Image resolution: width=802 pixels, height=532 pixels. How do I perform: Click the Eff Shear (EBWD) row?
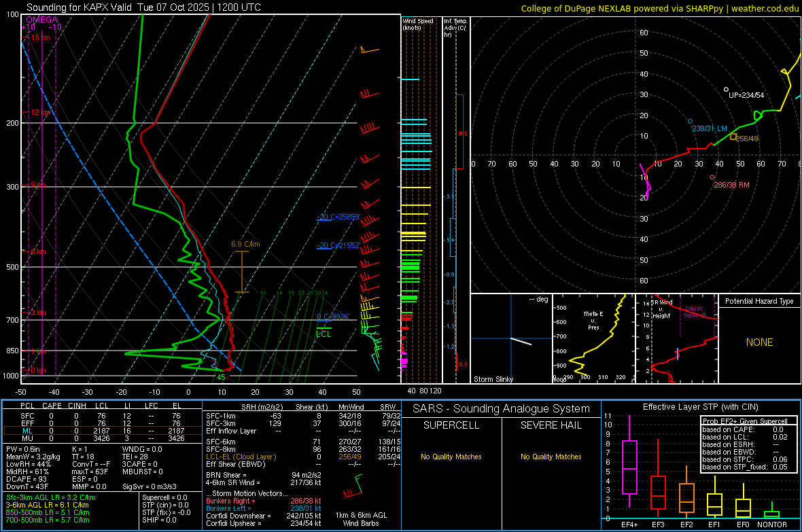[x=303, y=465]
